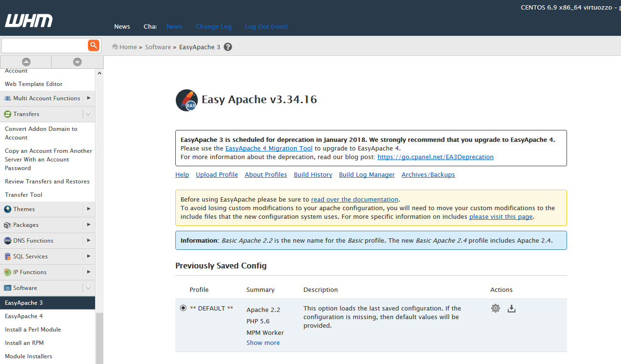Click the Build Log Manager link
This screenshot has width=621, height=364.
click(367, 175)
